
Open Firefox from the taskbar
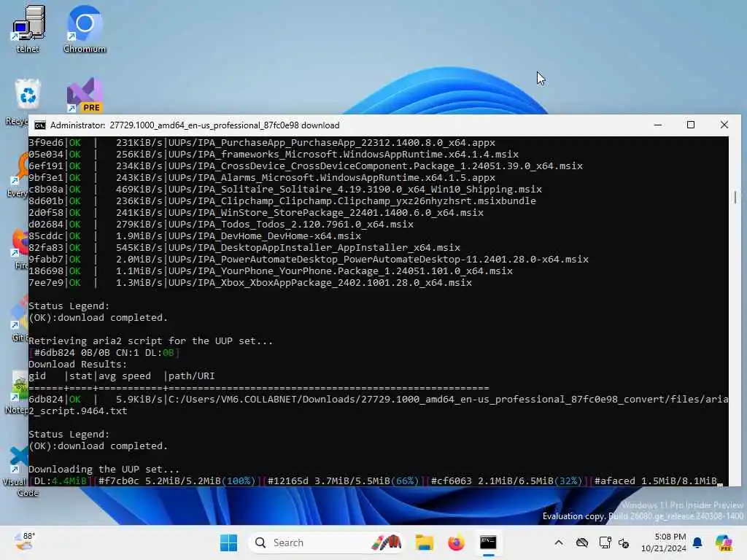(x=456, y=542)
